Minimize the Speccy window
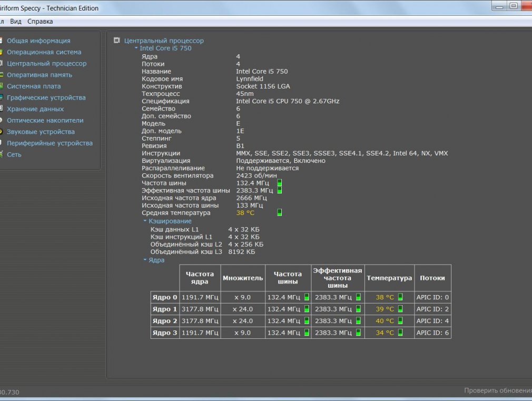Image resolution: width=532 pixels, height=401 pixels. [x=499, y=6]
